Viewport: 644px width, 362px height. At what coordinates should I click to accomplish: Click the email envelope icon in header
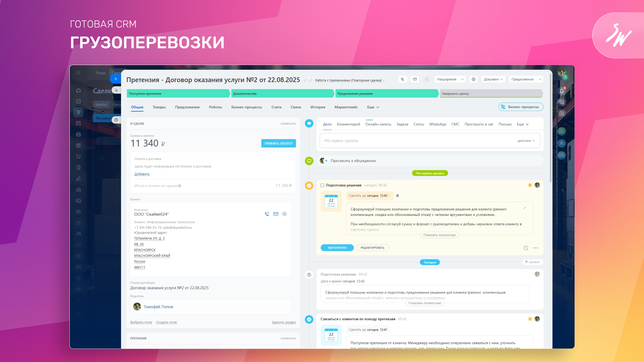tap(415, 79)
